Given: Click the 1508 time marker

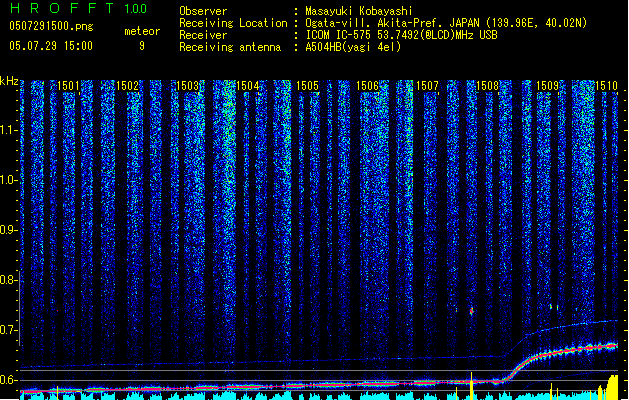Looking at the screenshot, I should click(487, 86).
